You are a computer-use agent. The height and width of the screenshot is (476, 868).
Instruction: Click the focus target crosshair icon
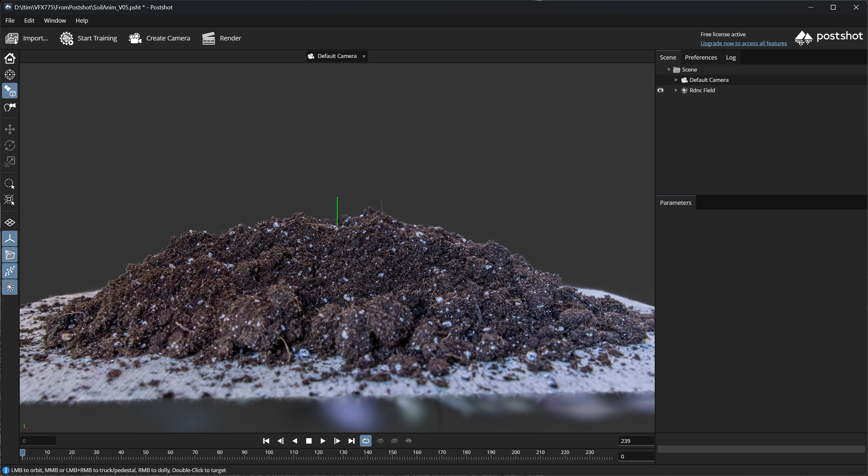pyautogui.click(x=10, y=74)
